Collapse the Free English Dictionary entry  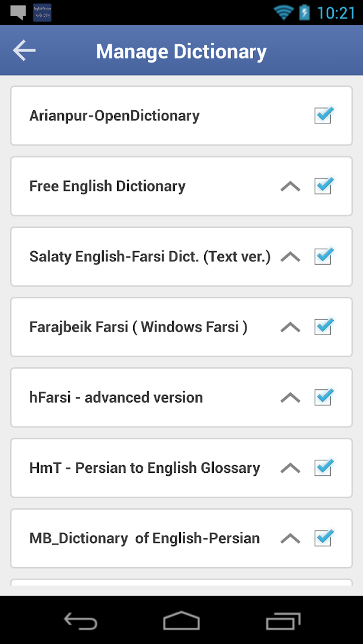tap(290, 186)
